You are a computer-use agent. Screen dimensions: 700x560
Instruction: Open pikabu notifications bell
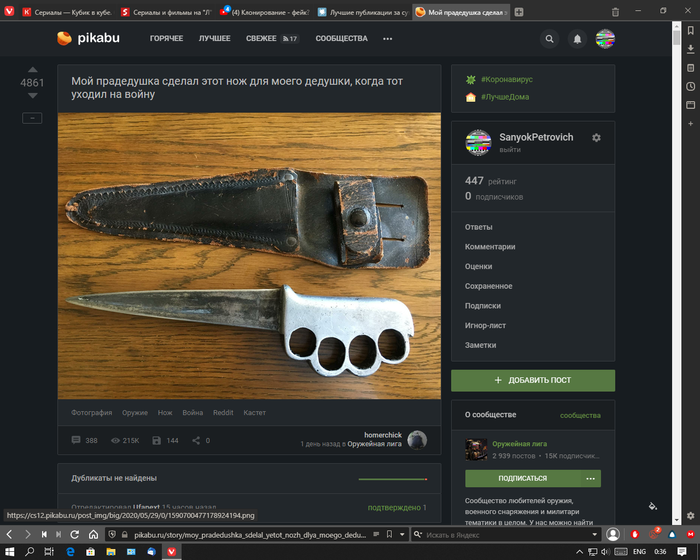coord(577,39)
